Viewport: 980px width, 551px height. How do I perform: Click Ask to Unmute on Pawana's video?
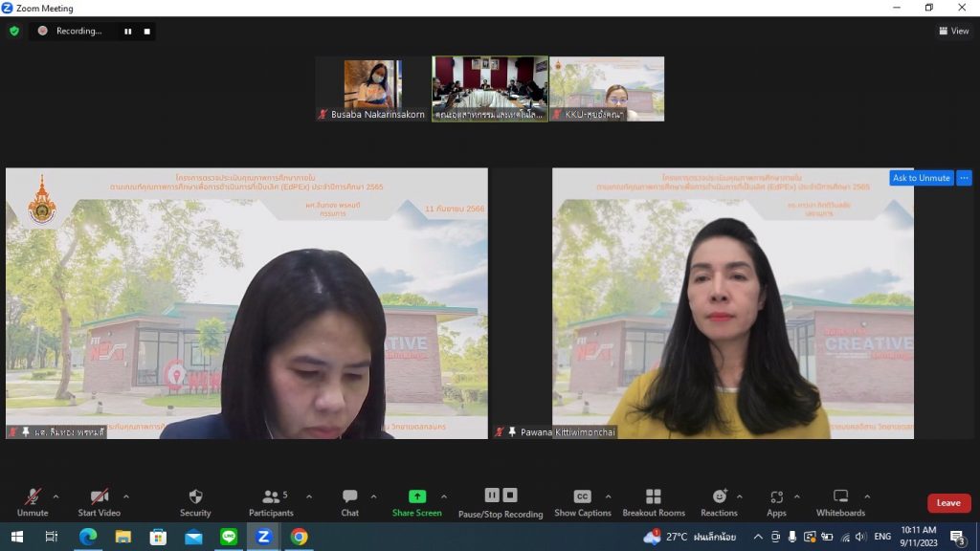920,178
